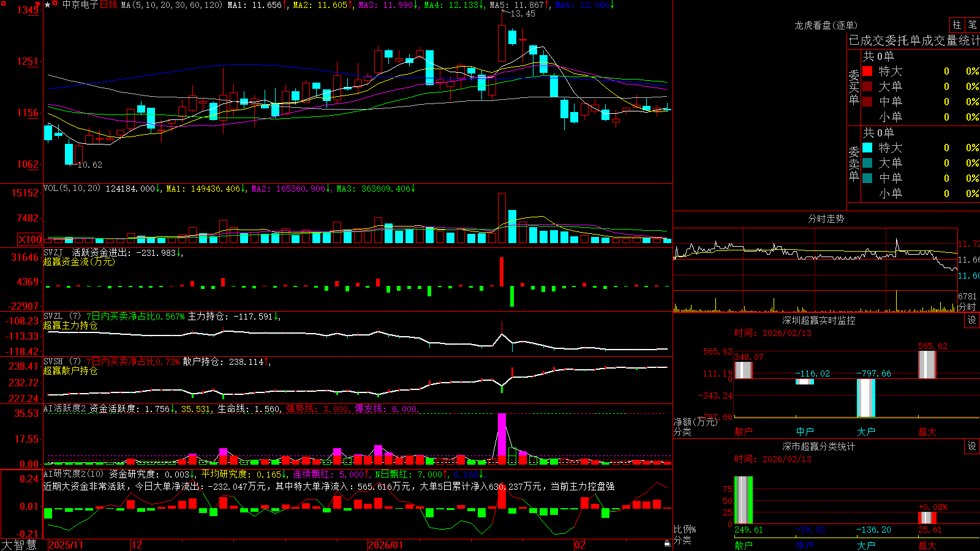Click the X100 volume multiplier box
This screenshot has height=551, width=980.
30,239
